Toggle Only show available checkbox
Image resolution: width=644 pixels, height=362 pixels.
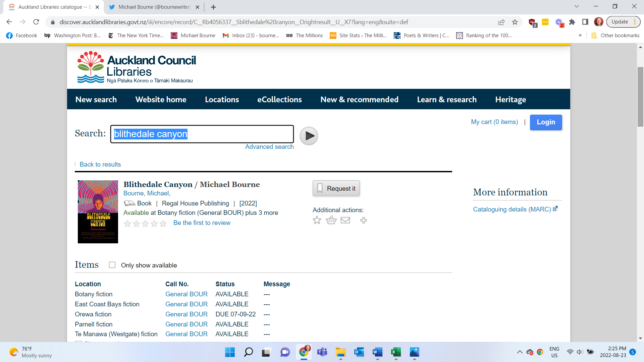click(112, 265)
